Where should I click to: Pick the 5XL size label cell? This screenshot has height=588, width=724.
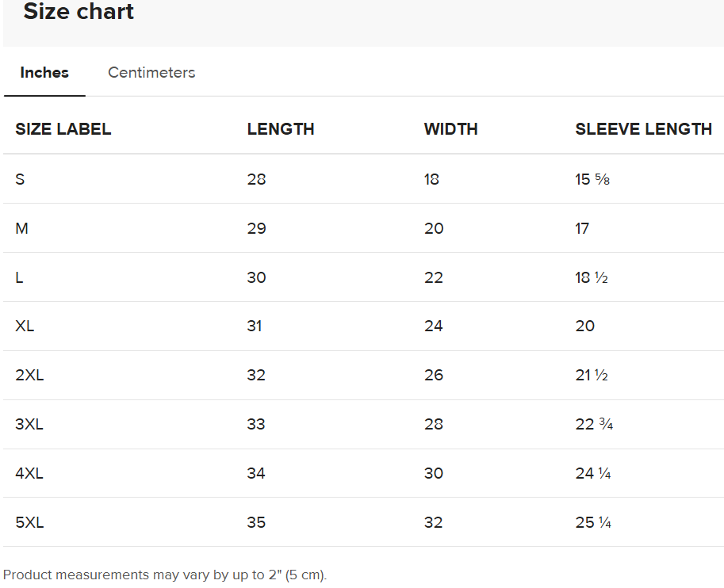point(29,522)
